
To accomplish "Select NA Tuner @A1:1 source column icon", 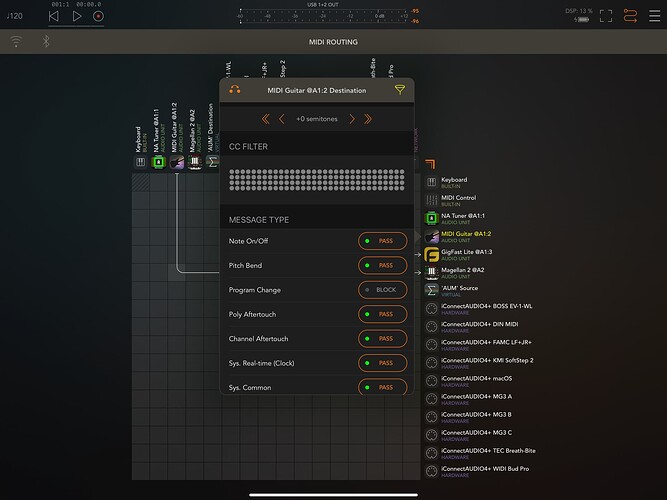I will (159, 162).
